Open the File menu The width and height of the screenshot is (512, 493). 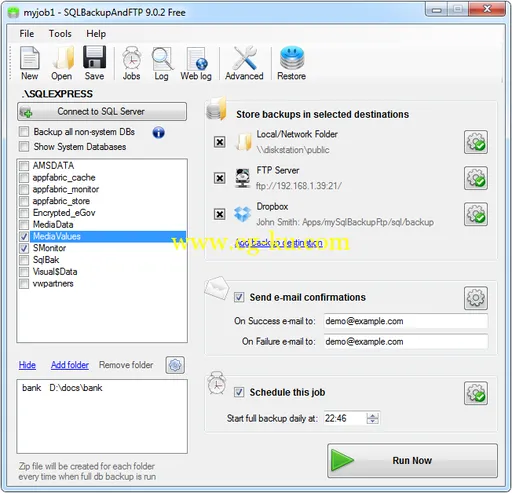click(x=27, y=34)
